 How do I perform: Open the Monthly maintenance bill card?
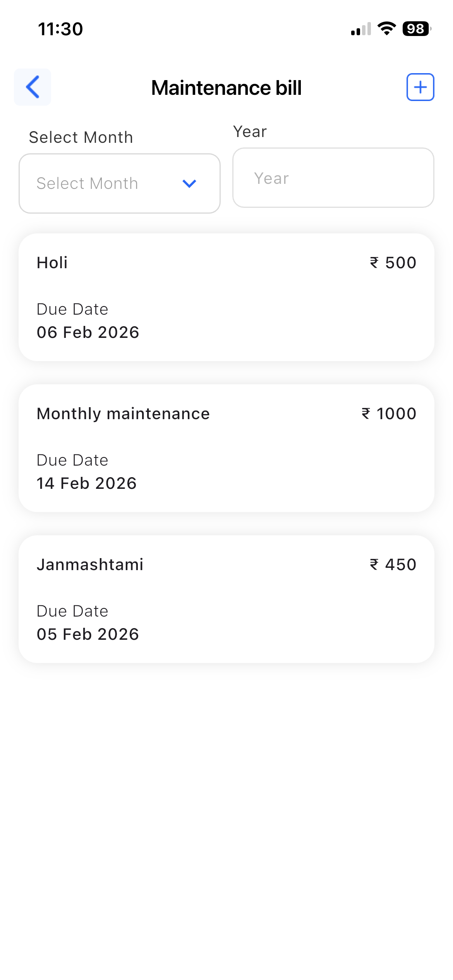pyautogui.click(x=226, y=448)
